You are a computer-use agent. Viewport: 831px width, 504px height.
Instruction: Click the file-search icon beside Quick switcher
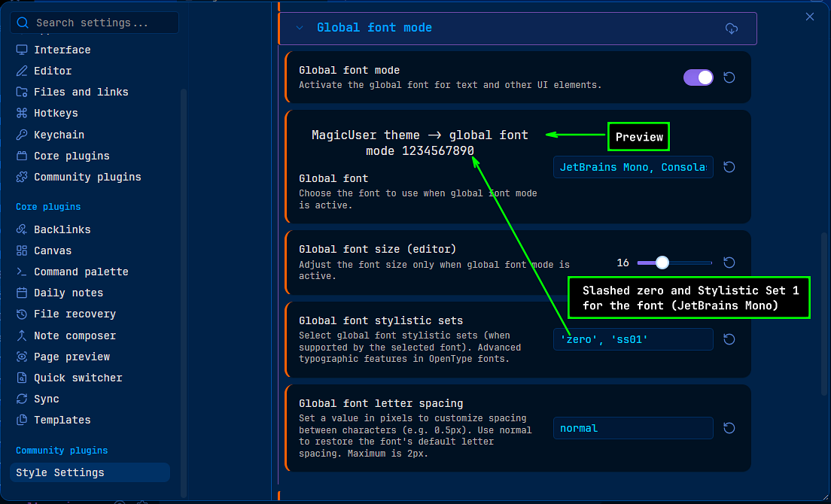coord(22,378)
